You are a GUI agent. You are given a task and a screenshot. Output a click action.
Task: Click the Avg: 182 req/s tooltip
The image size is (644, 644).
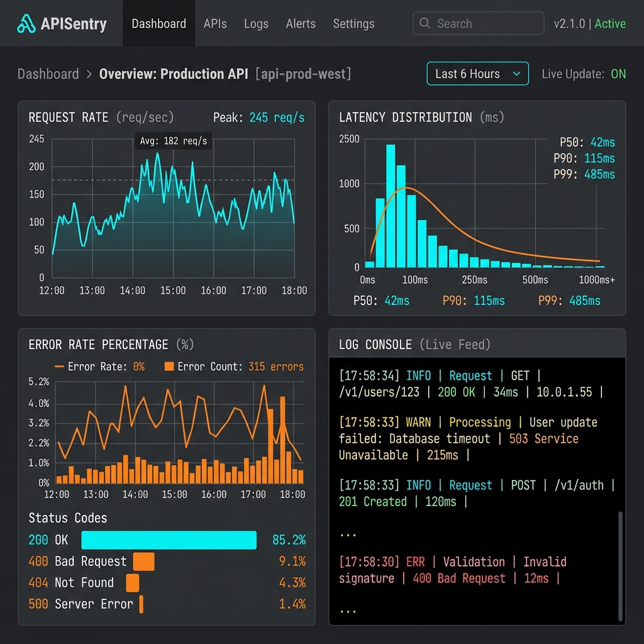pos(174,141)
